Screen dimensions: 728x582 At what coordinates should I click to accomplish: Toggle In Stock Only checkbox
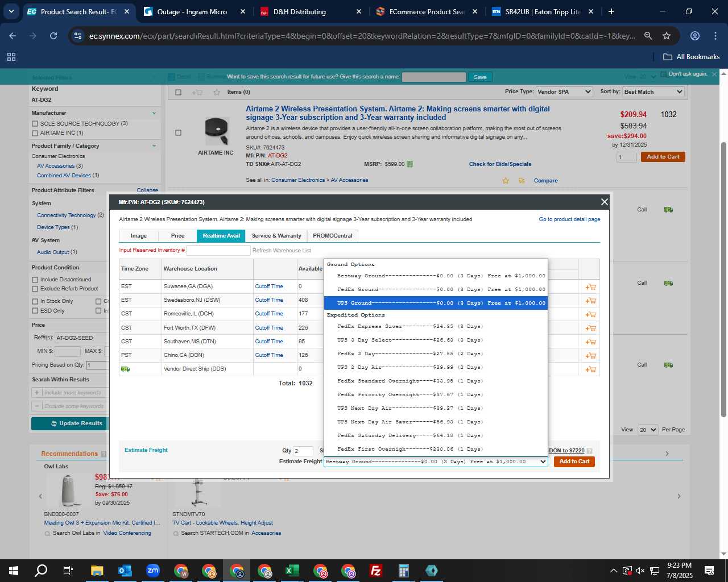[35, 302]
